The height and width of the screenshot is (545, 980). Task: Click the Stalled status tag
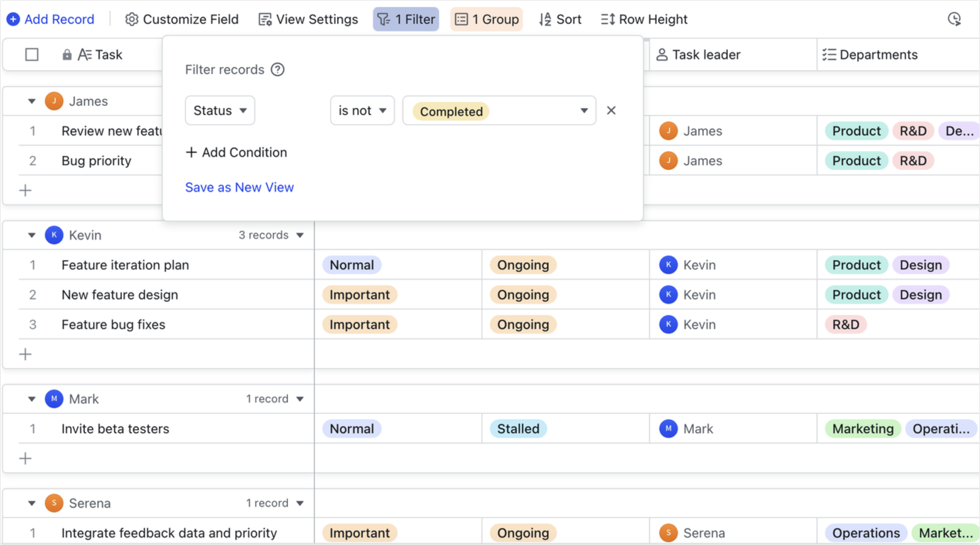point(518,428)
